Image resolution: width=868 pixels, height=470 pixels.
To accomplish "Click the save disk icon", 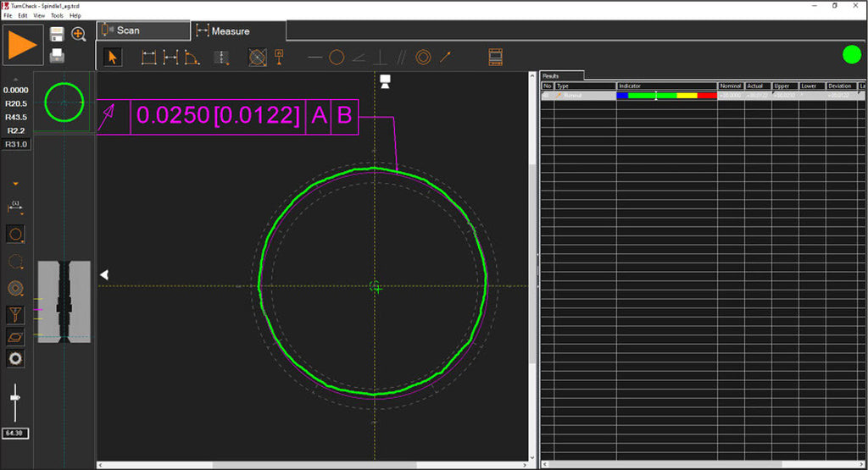I will tap(57, 34).
